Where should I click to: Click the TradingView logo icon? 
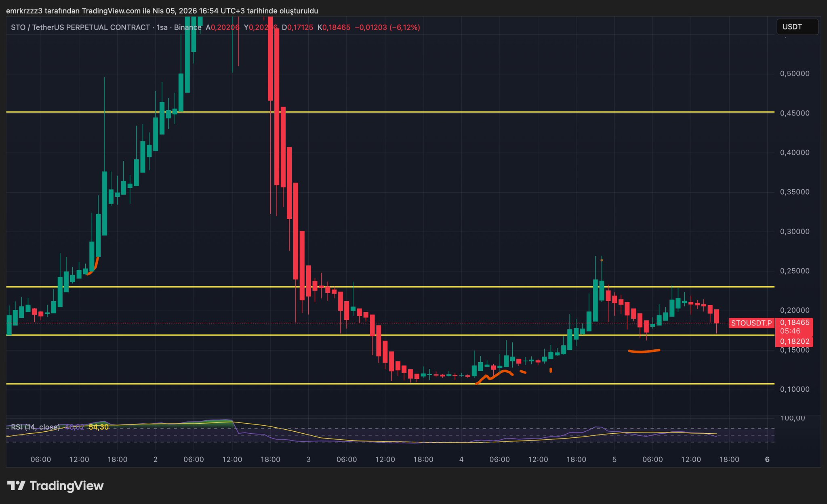(x=17, y=485)
